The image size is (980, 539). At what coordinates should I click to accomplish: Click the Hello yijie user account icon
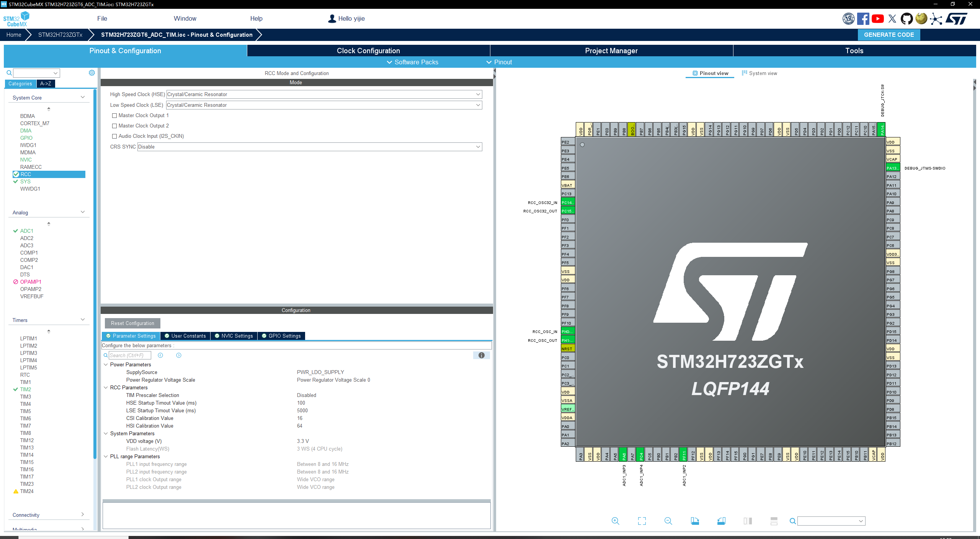click(x=332, y=18)
